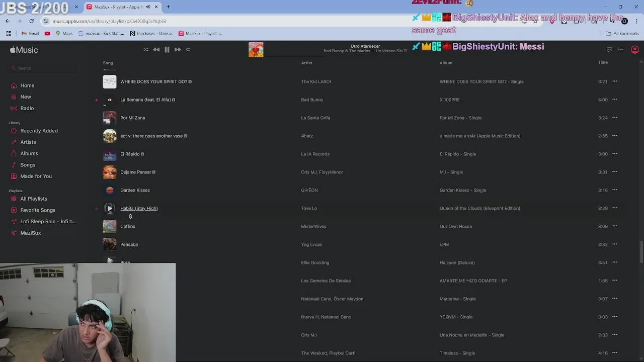Open more options for La Romana row
The image size is (644, 362).
(x=615, y=100)
